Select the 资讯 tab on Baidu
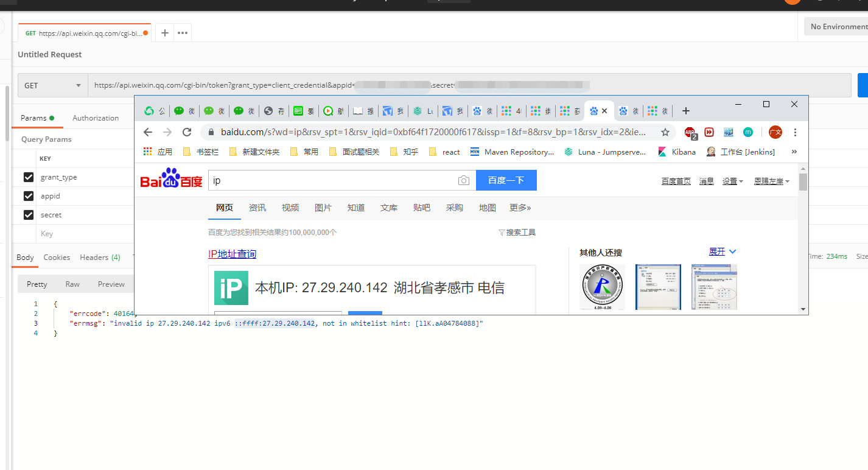 257,208
